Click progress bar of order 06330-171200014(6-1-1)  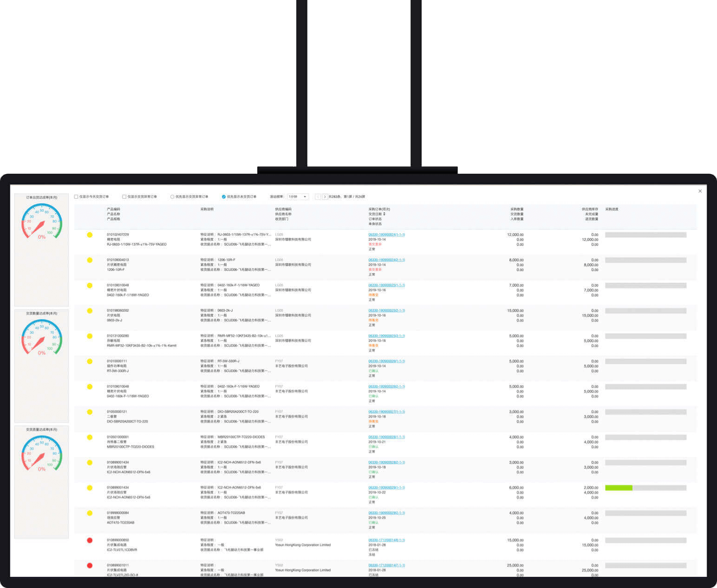645,541
